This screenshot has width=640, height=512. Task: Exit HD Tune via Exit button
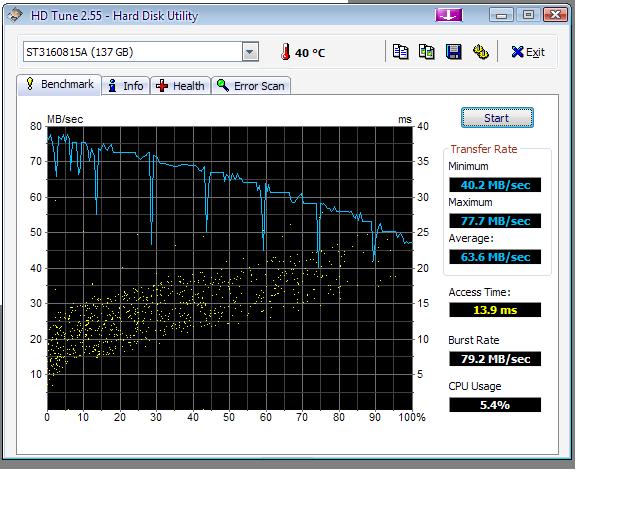(x=527, y=52)
